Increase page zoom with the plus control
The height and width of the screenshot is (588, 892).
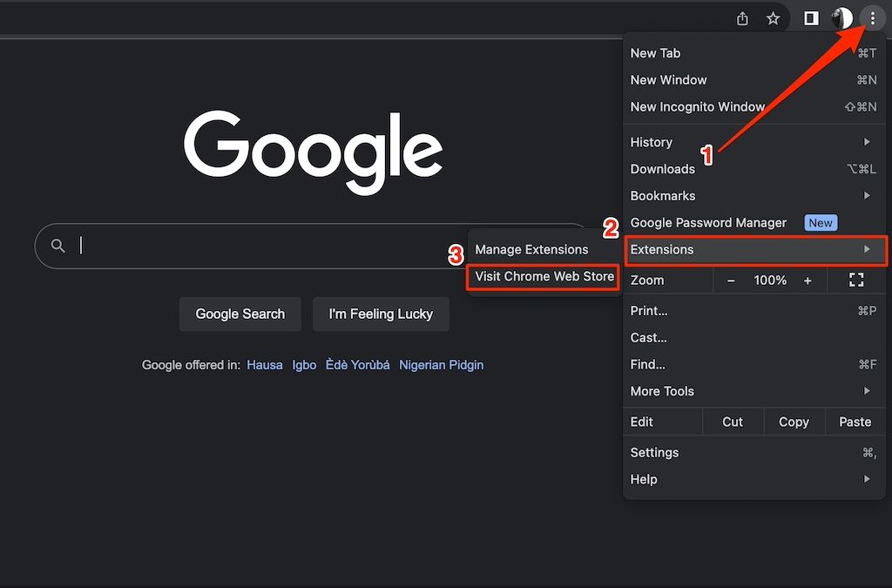[x=808, y=280]
